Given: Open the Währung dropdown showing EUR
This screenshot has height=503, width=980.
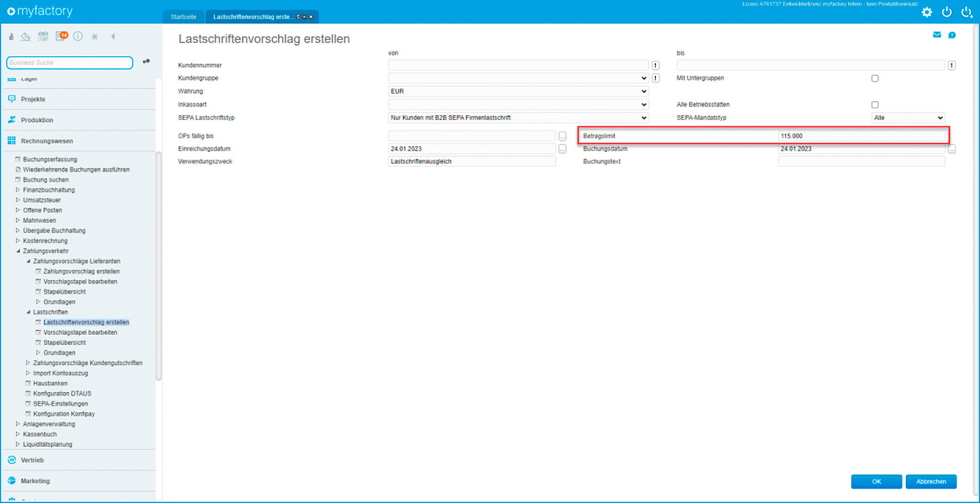Looking at the screenshot, I should (518, 91).
